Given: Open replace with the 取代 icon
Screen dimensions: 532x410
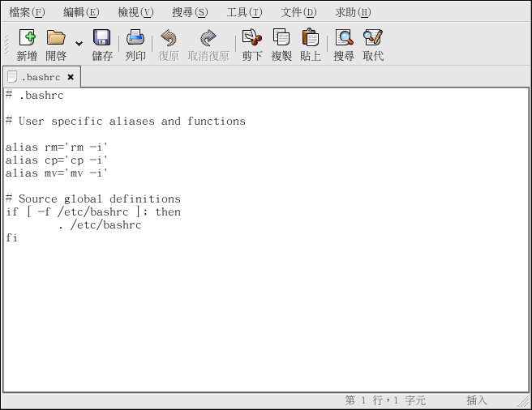Looking at the screenshot, I should pyautogui.click(x=373, y=39).
